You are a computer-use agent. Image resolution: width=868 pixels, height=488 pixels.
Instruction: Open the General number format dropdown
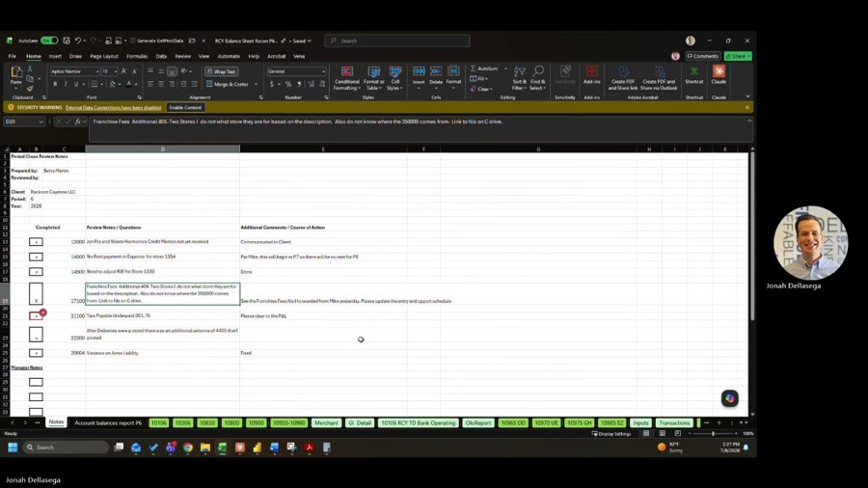pos(323,71)
